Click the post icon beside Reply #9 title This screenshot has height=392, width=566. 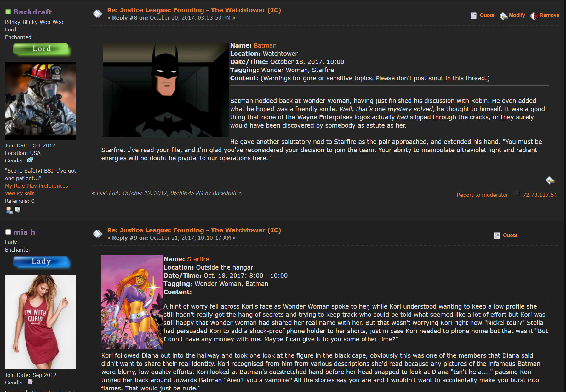tap(98, 234)
